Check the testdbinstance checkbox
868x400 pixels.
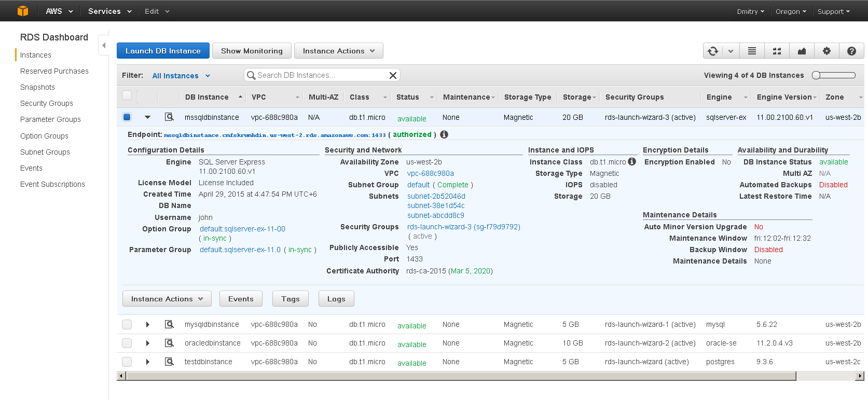(127, 362)
